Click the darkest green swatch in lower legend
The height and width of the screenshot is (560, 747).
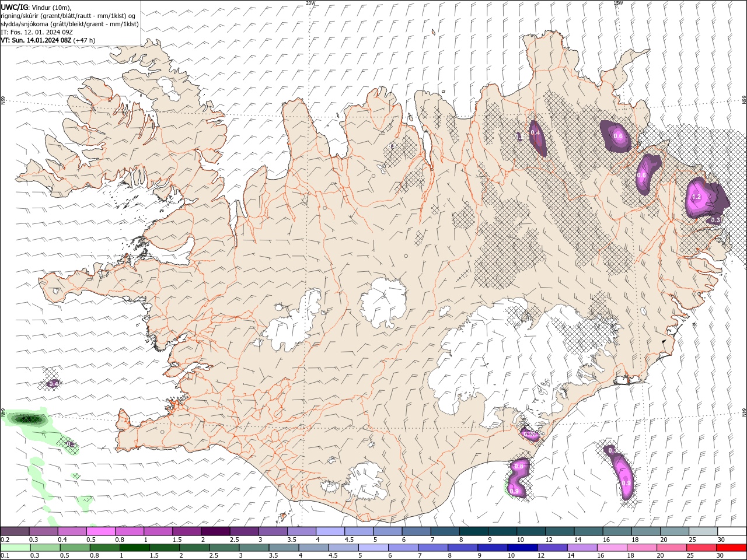pos(134,548)
